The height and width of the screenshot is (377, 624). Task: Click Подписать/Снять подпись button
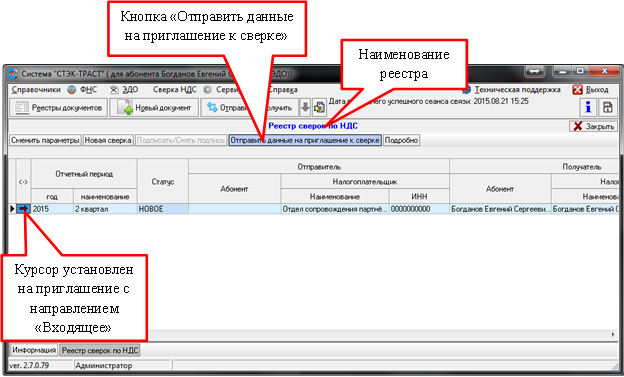coord(181,140)
